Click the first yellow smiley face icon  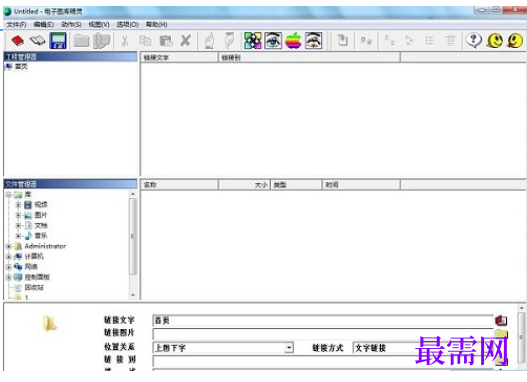pyautogui.click(x=495, y=41)
